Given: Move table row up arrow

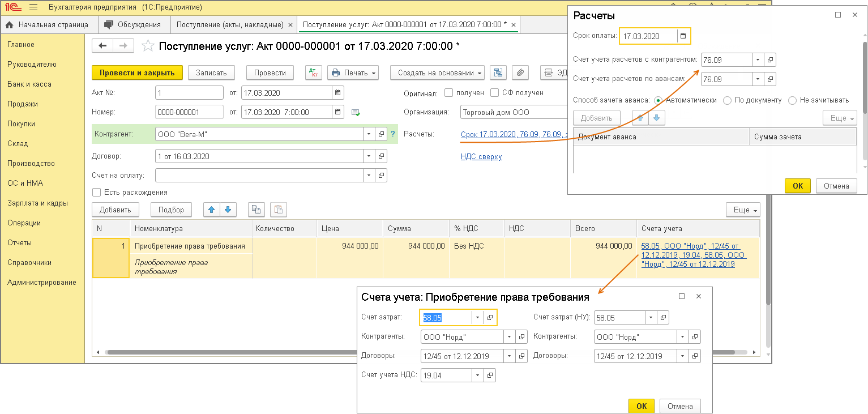Looking at the screenshot, I should coord(212,210).
